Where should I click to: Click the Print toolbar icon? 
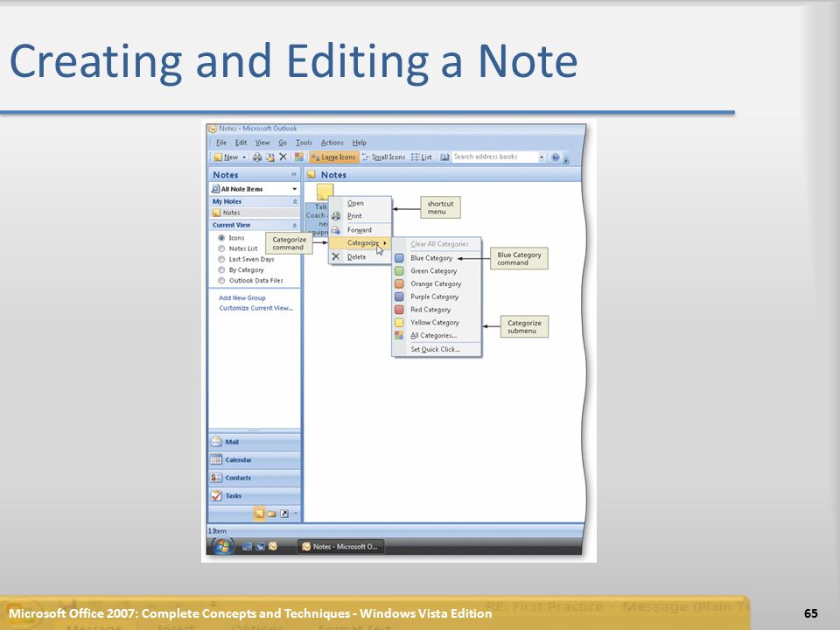pyautogui.click(x=257, y=157)
